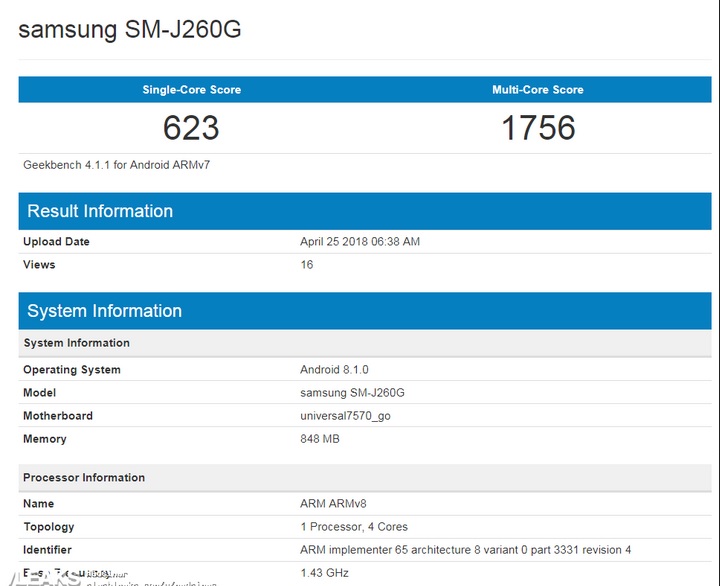Click the samsung SM-J260G page title

click(129, 29)
